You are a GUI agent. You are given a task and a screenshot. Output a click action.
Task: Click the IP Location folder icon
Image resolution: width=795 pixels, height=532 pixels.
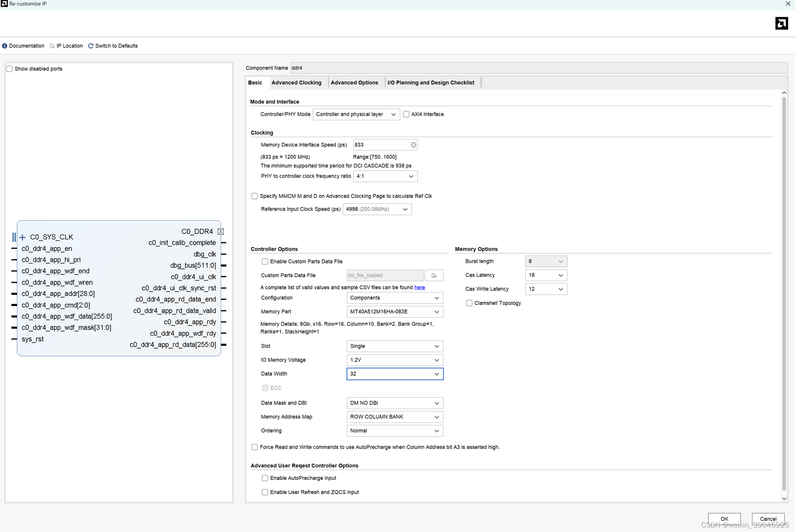[x=52, y=46]
